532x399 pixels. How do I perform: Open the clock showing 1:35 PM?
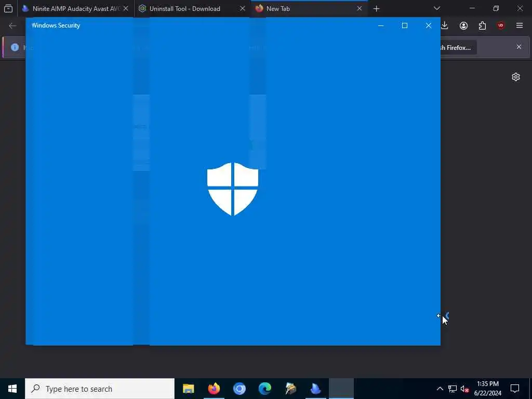pyautogui.click(x=488, y=389)
